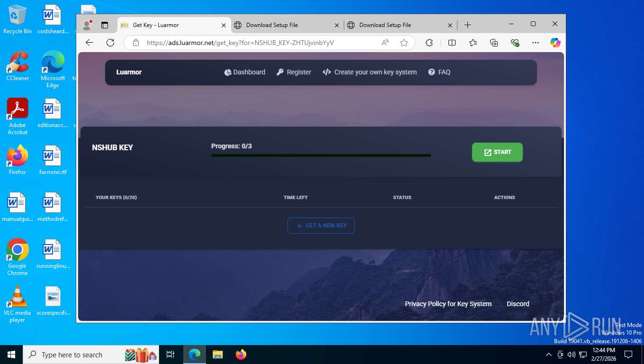Open the Register nav link
The image size is (644, 364).
pos(294,72)
